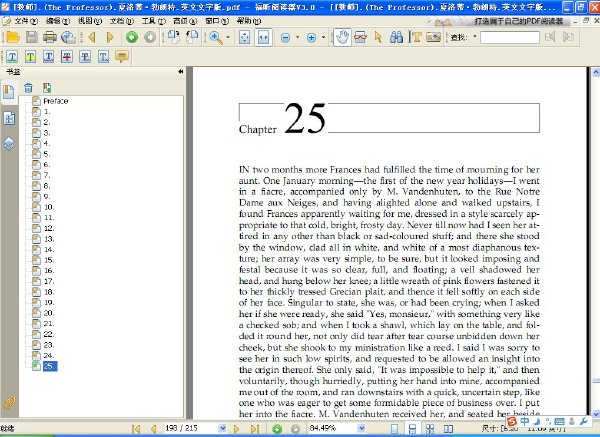Switch to bookmarks panel tab
The height and width of the screenshot is (437, 600).
pyautogui.click(x=9, y=92)
